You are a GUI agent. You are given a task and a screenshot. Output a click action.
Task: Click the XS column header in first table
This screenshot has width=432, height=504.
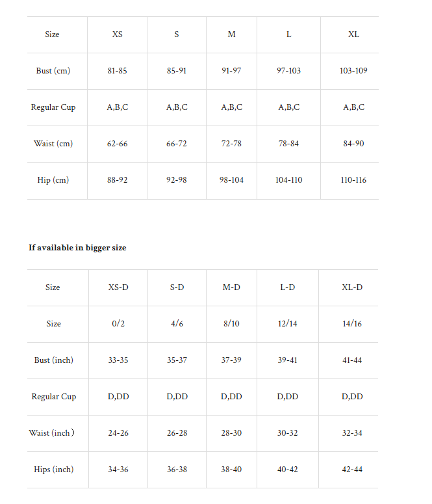click(x=117, y=34)
